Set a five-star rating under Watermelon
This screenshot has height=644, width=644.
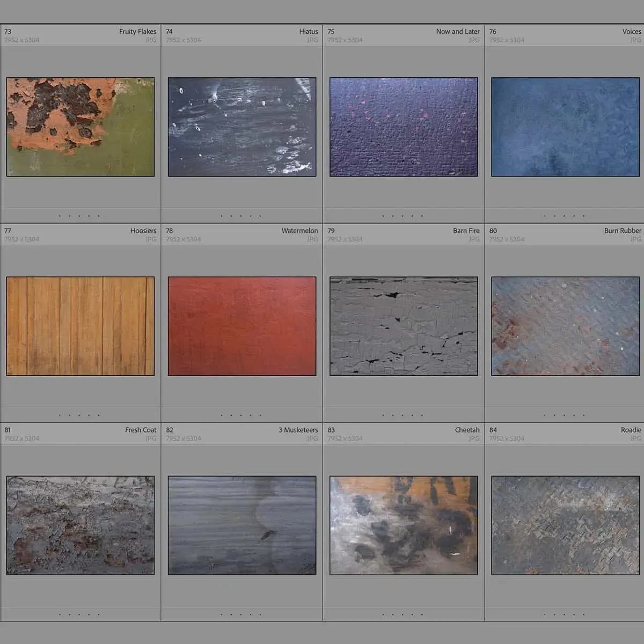[260, 415]
